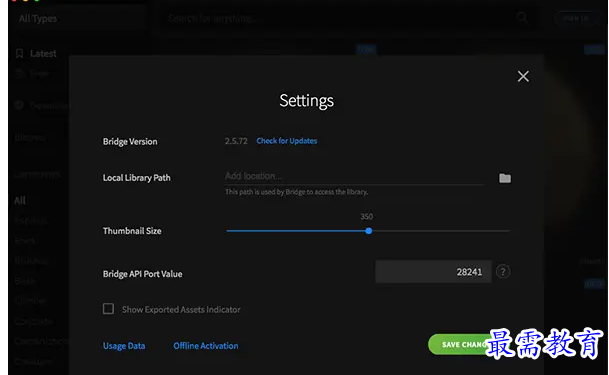
Task: Click the Add location path field
Action: [354, 176]
